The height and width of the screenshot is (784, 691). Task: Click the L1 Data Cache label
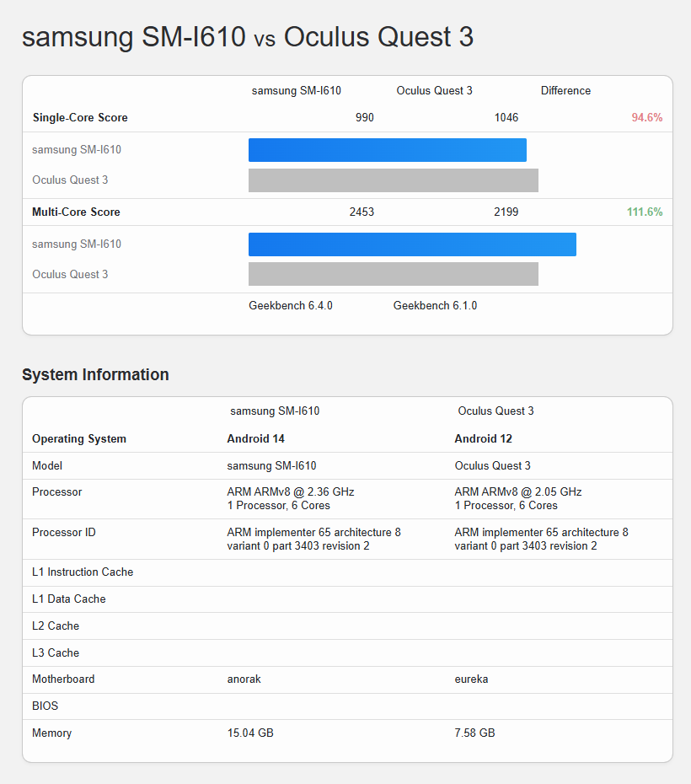coord(69,599)
